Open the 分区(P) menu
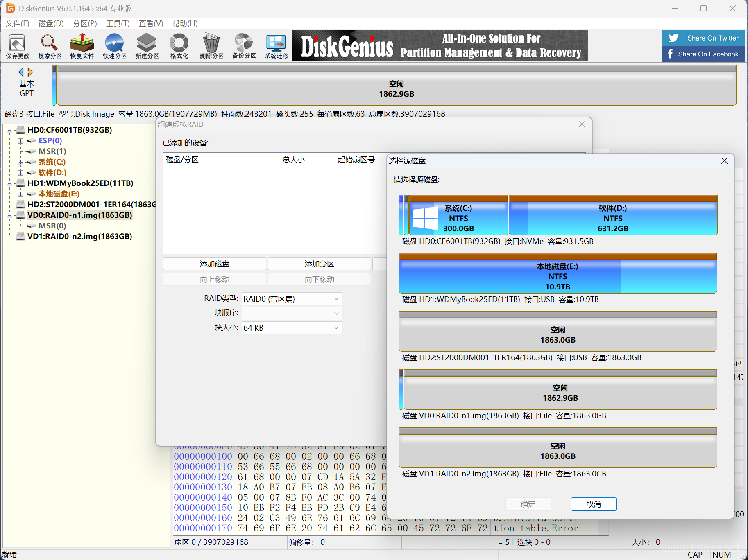 (85, 23)
